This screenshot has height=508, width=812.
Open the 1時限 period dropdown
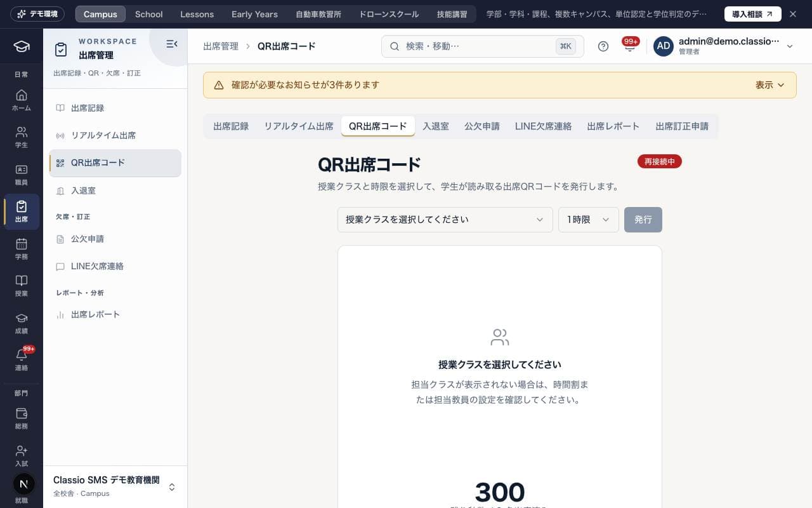[589, 220]
